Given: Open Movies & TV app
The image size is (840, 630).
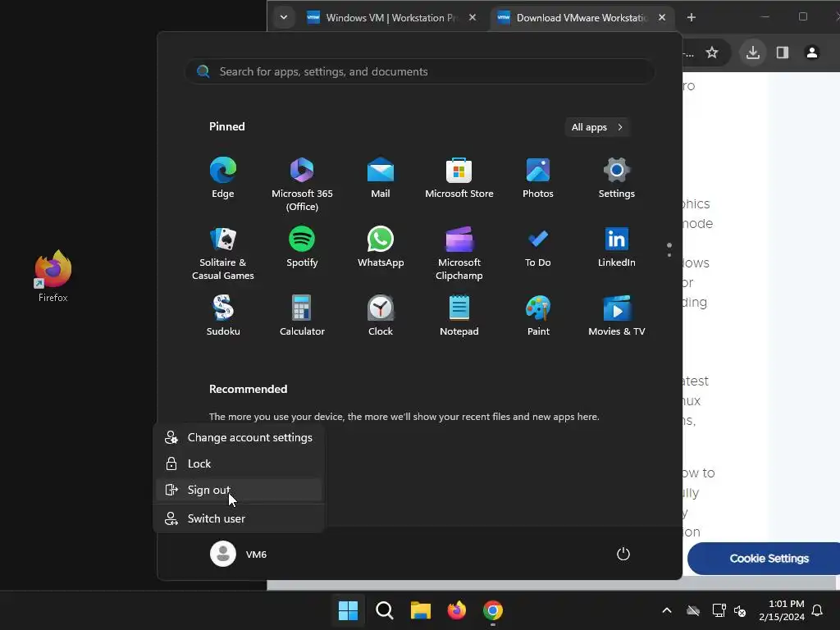Looking at the screenshot, I should click(617, 316).
